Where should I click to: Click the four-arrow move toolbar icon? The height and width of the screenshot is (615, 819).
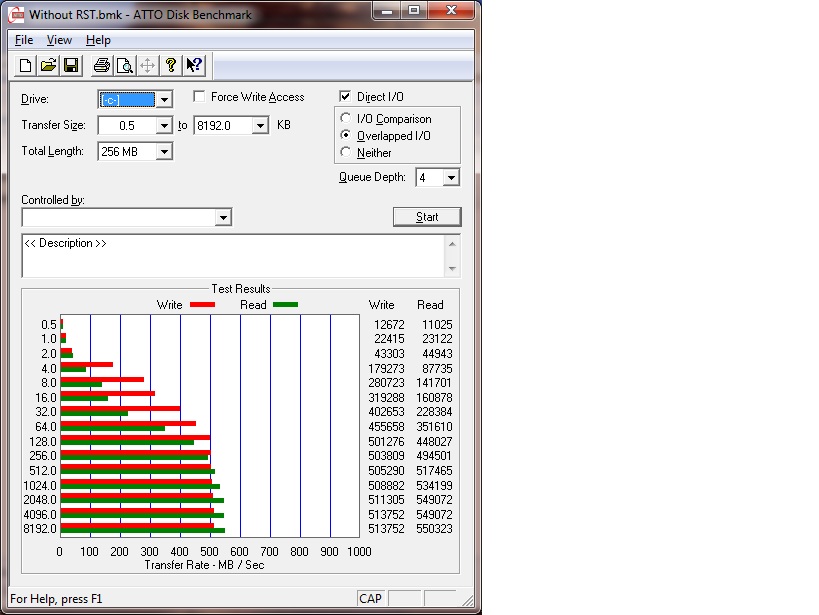coord(147,65)
